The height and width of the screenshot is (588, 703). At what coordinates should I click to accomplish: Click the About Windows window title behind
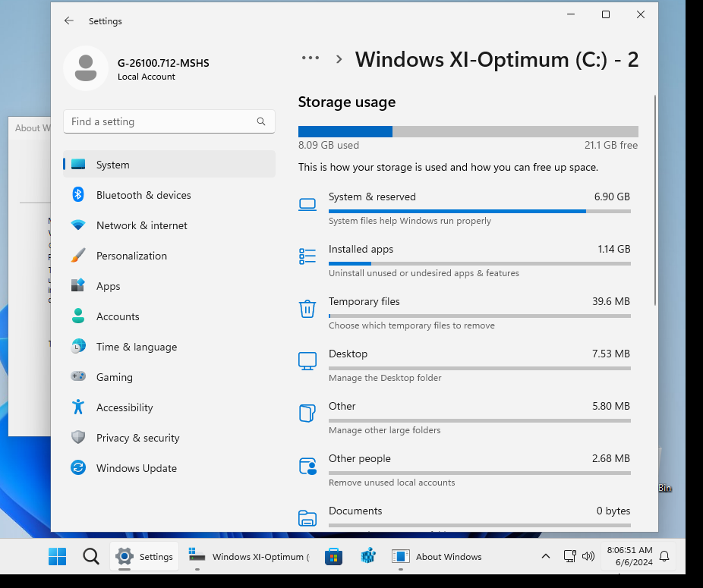coord(31,128)
